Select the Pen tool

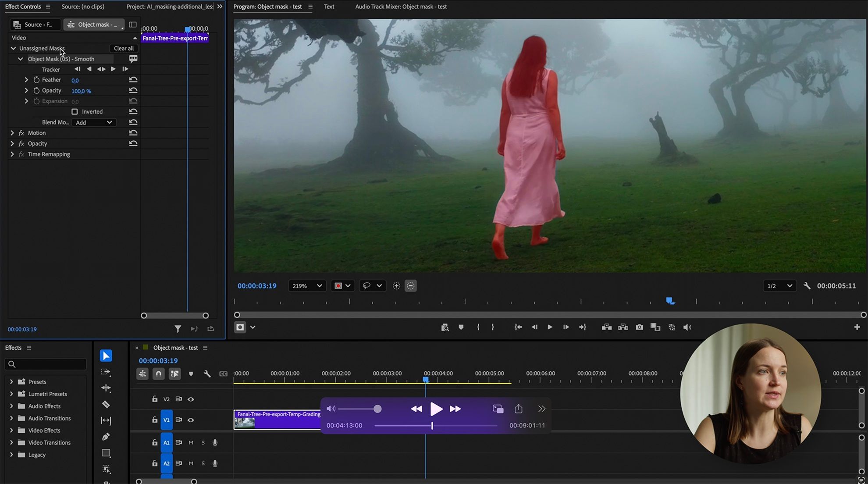pos(106,437)
